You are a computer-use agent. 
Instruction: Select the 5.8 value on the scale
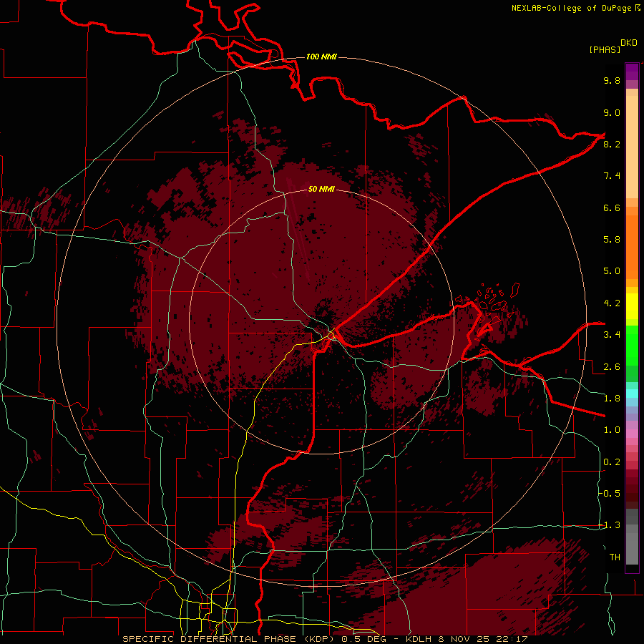coord(612,240)
